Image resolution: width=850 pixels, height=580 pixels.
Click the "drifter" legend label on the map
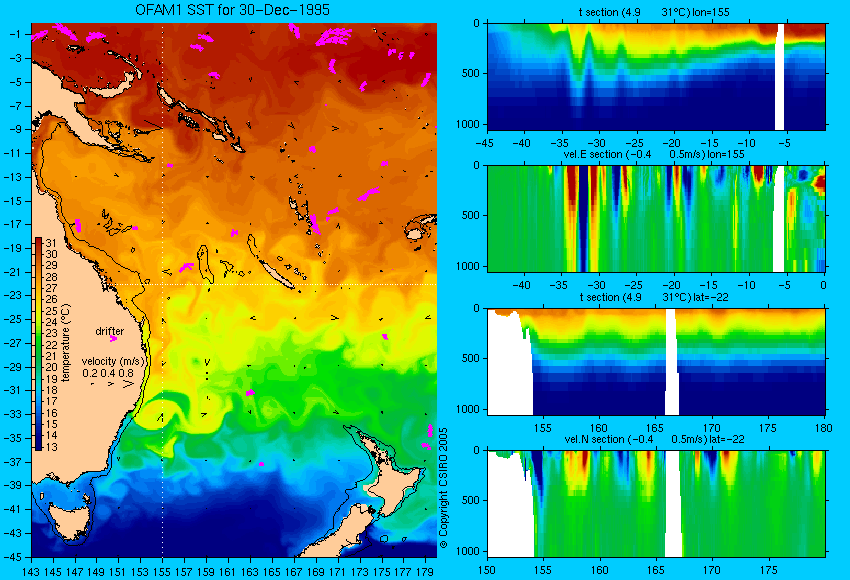[x=110, y=331]
